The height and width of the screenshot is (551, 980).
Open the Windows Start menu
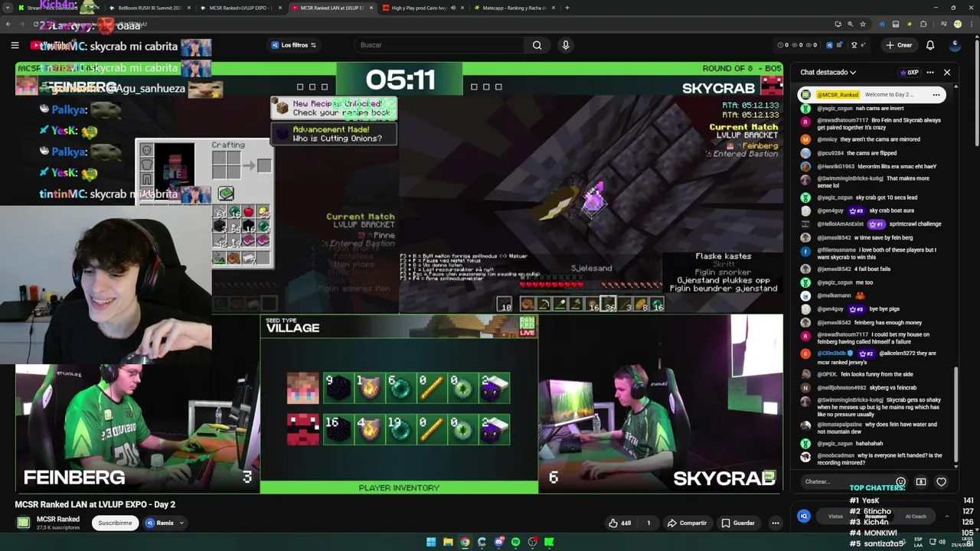coord(431,542)
